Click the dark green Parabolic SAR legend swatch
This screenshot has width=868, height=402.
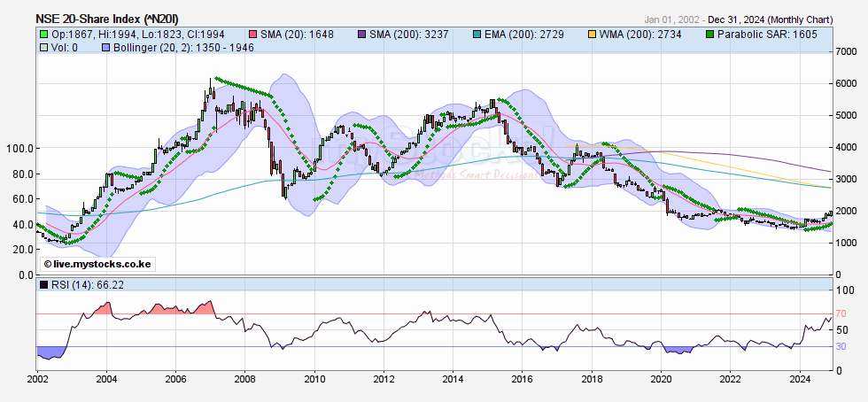[x=709, y=34]
